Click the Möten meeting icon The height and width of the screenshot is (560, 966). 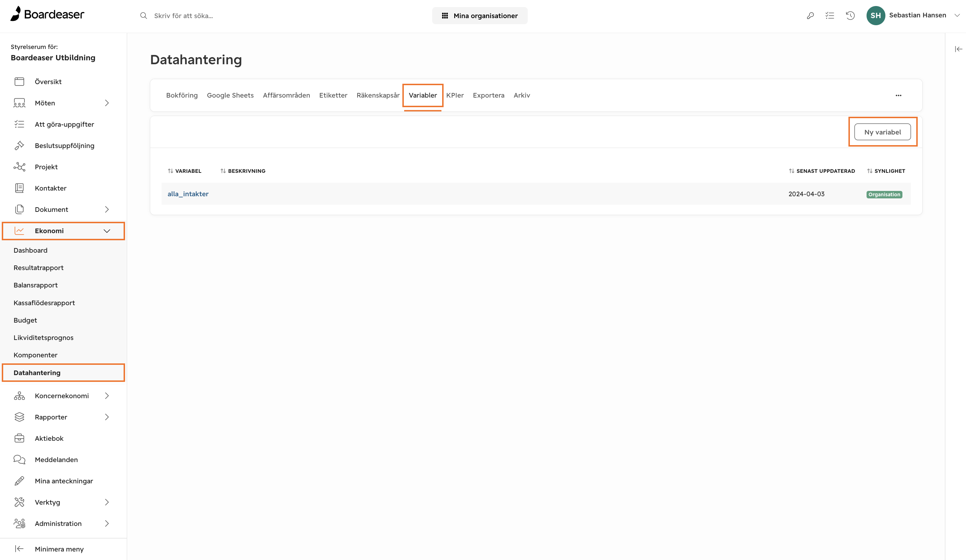[20, 103]
